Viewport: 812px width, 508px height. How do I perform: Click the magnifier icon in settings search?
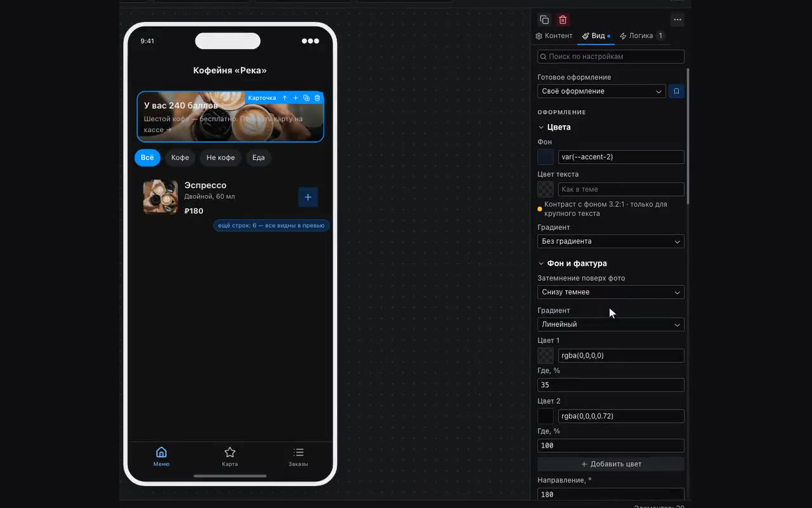543,57
